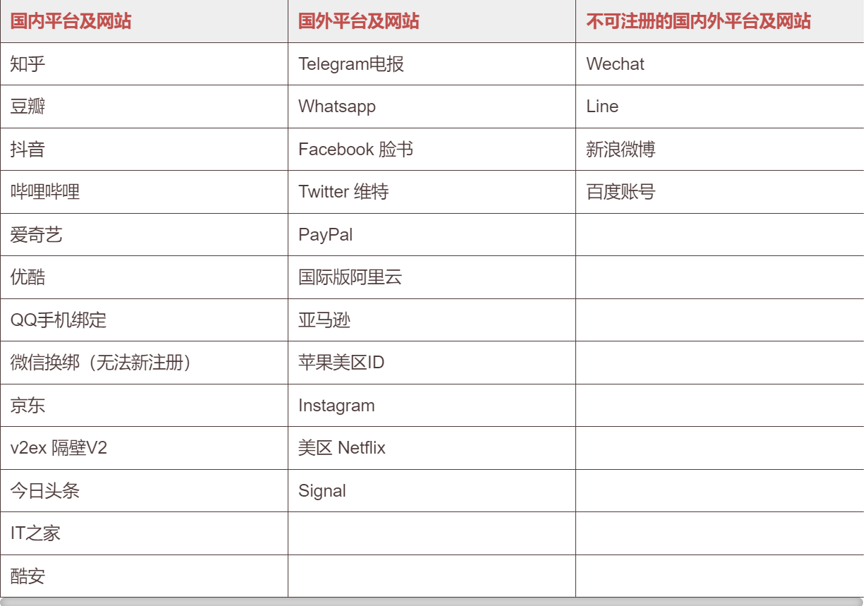Viewport: 868px width, 606px height.
Task: Click the 国内平台及网站 column header
Action: tap(144, 21)
